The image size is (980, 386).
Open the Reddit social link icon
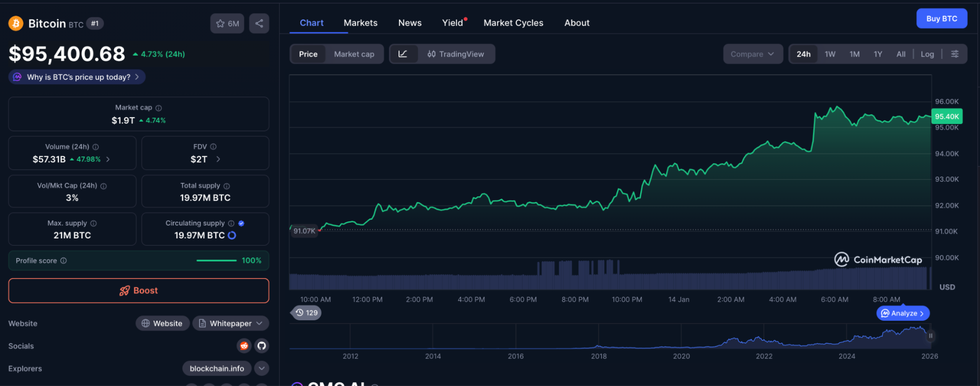[244, 346]
